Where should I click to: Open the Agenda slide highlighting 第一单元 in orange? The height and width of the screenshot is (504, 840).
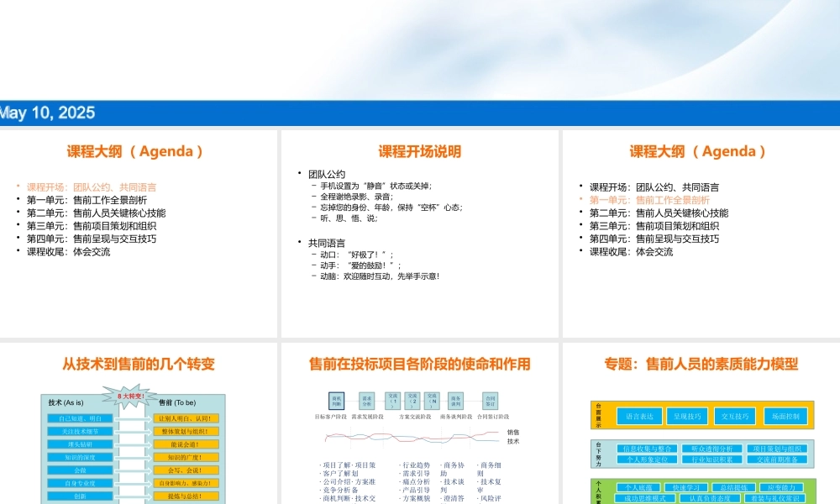[701, 234]
